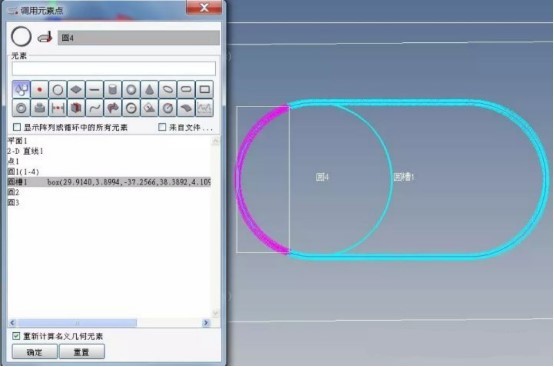Screen dimensions: 554x367
Task: Select the cone element filter icon
Action: (149, 89)
